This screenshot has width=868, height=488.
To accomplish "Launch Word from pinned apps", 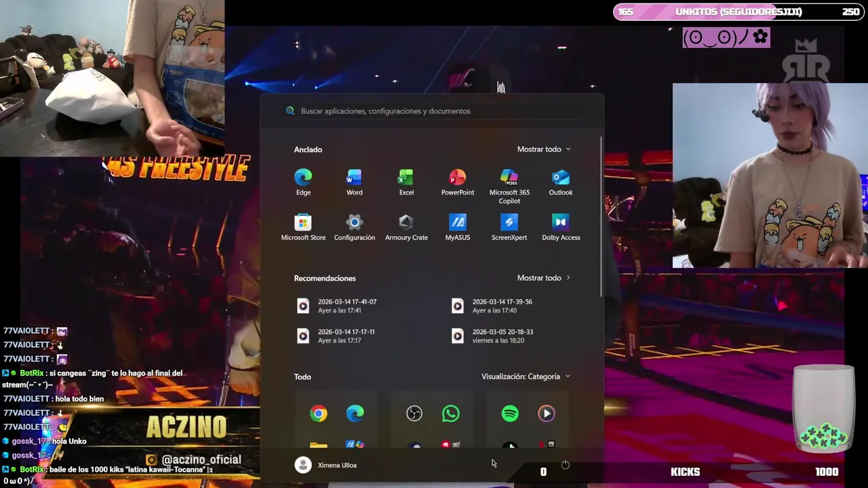I will [354, 183].
